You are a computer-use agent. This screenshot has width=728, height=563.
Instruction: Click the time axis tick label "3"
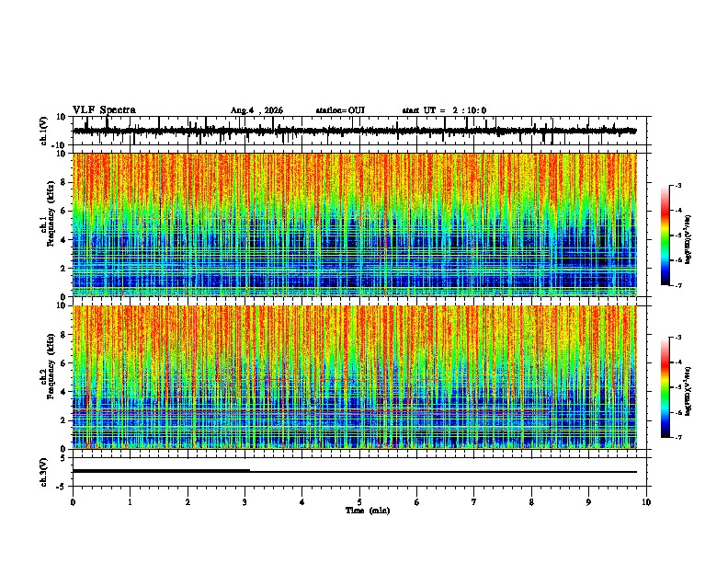click(x=245, y=502)
